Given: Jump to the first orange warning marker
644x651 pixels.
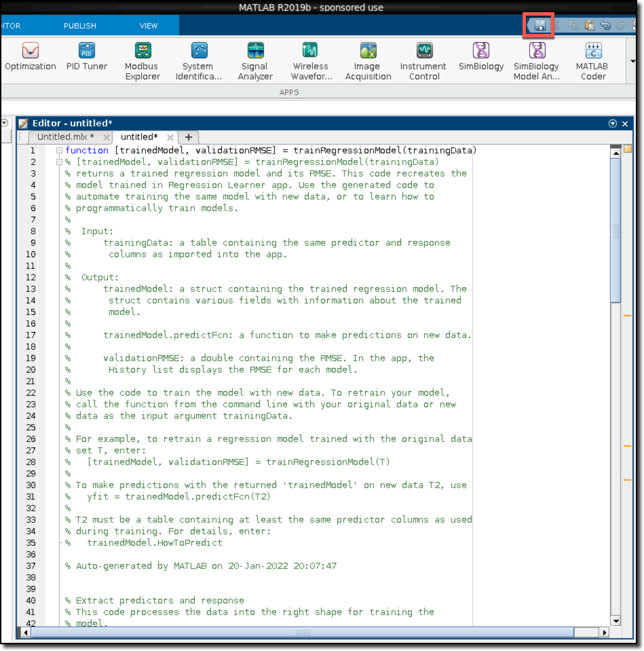Looking at the screenshot, I should click(627, 316).
